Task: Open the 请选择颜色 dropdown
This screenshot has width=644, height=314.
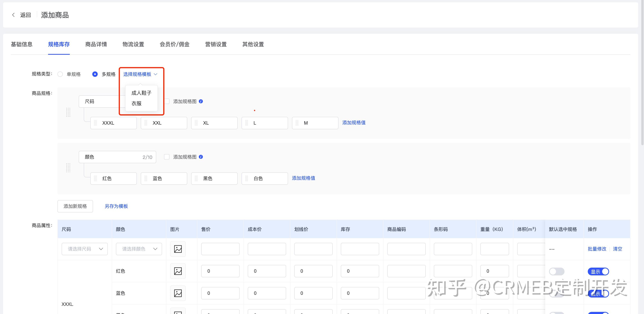Action: pyautogui.click(x=139, y=249)
